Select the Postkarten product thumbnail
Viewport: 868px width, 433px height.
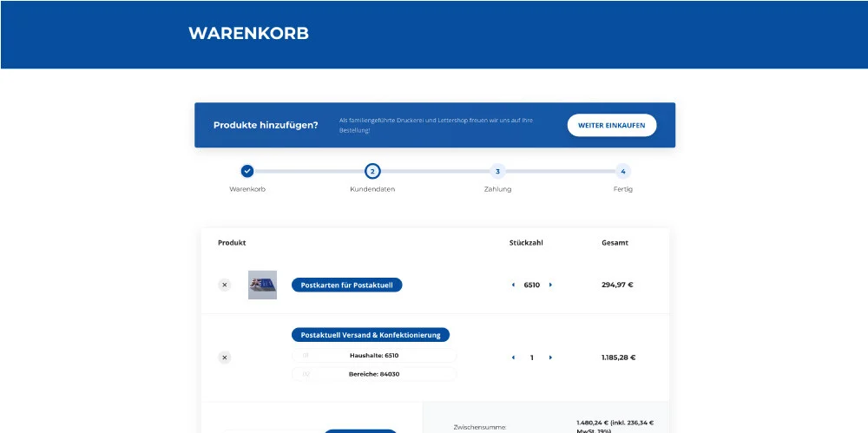pyautogui.click(x=262, y=285)
